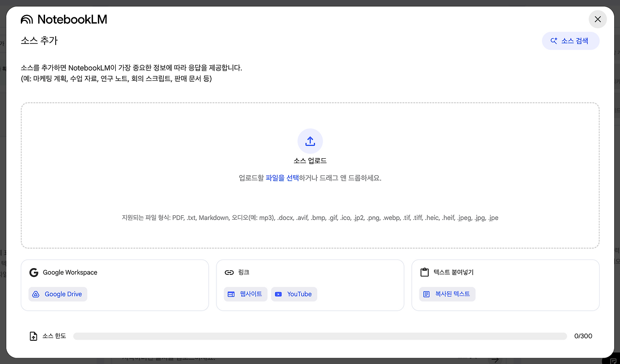Click the 소스 한도 progress bar
620x364 pixels.
tap(320, 335)
